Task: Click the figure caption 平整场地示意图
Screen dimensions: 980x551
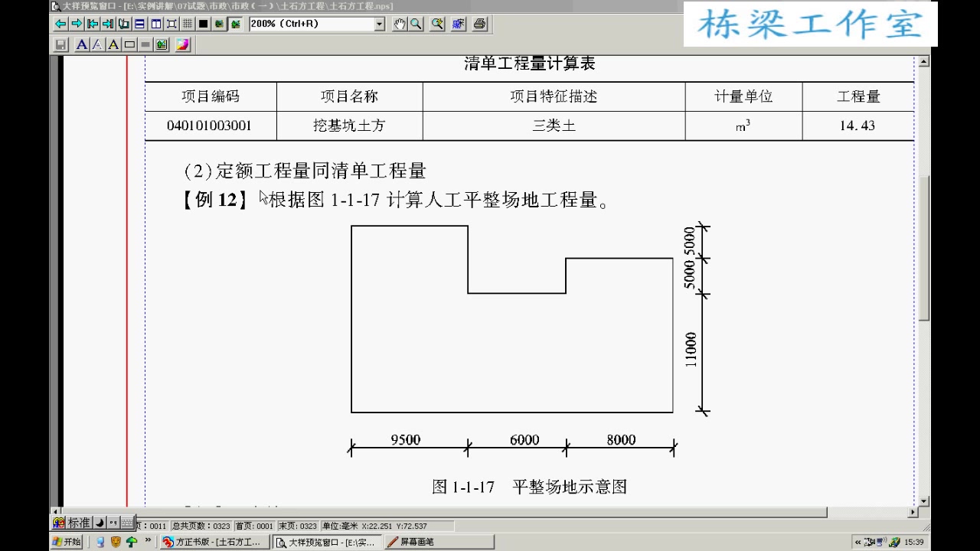Action: click(x=570, y=487)
